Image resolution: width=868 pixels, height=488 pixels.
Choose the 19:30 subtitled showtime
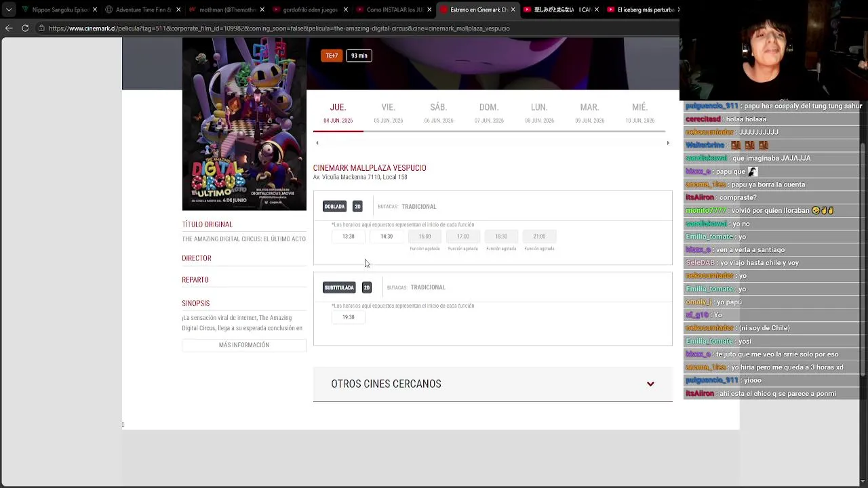coord(348,317)
